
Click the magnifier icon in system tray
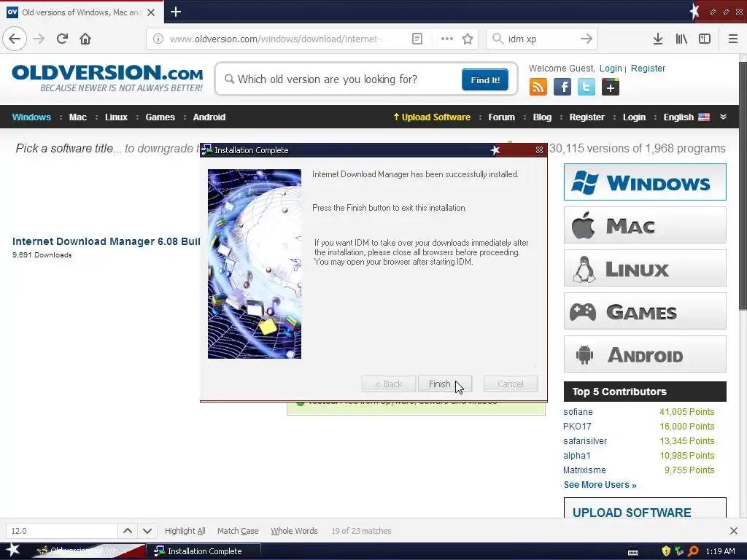pyautogui.click(x=694, y=551)
